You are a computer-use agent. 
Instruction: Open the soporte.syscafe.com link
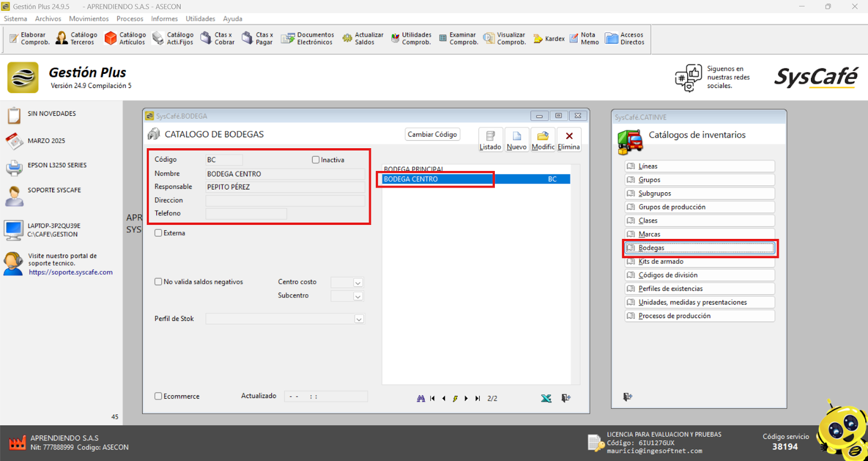[x=71, y=273]
